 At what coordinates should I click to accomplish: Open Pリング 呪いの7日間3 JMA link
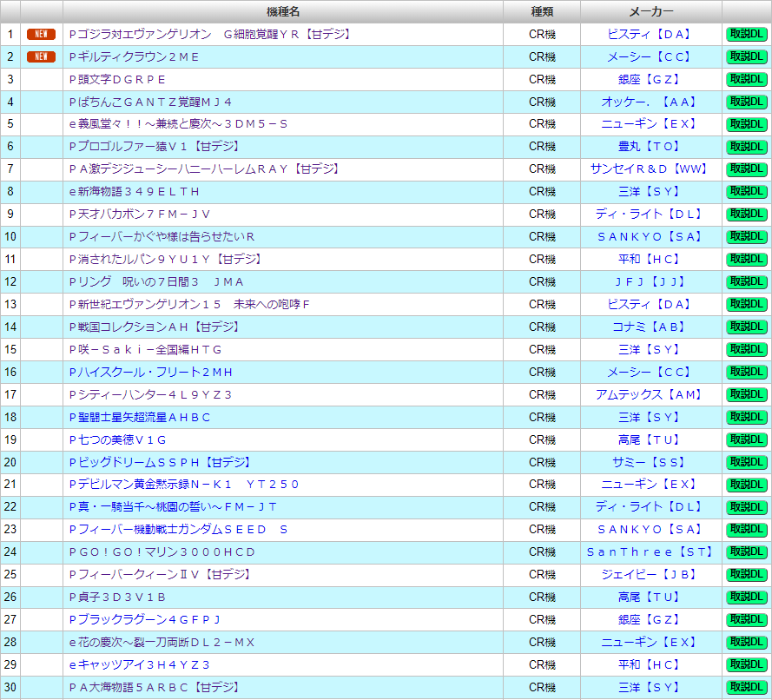[156, 281]
